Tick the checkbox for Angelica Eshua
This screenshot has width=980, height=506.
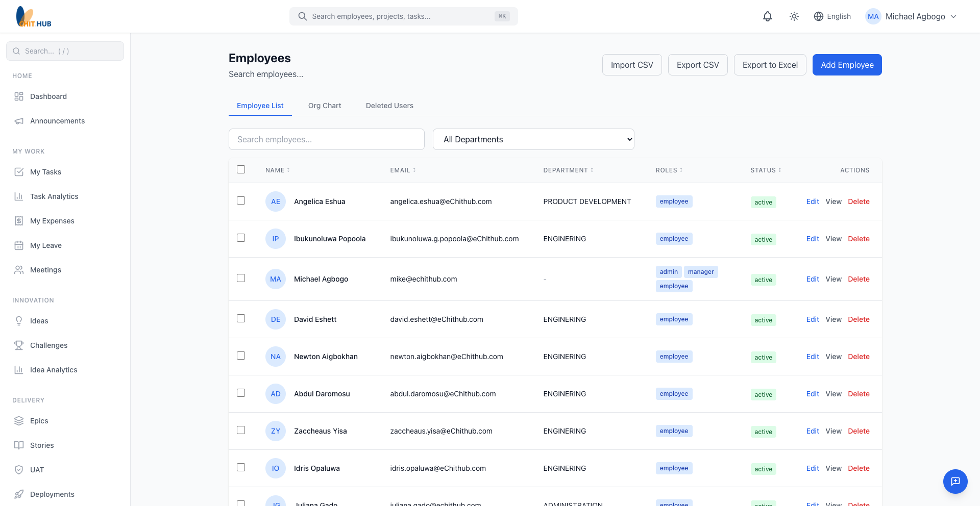click(241, 200)
